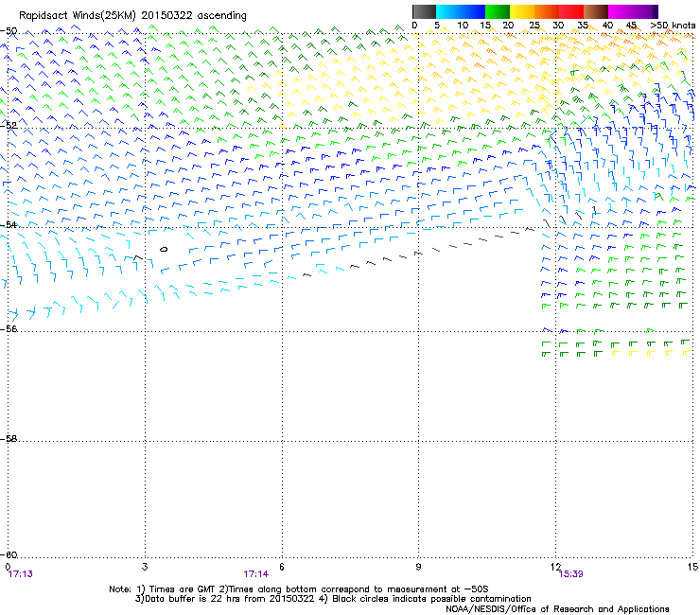Click the latitude label -52
The width and height of the screenshot is (700, 615).
[9, 125]
